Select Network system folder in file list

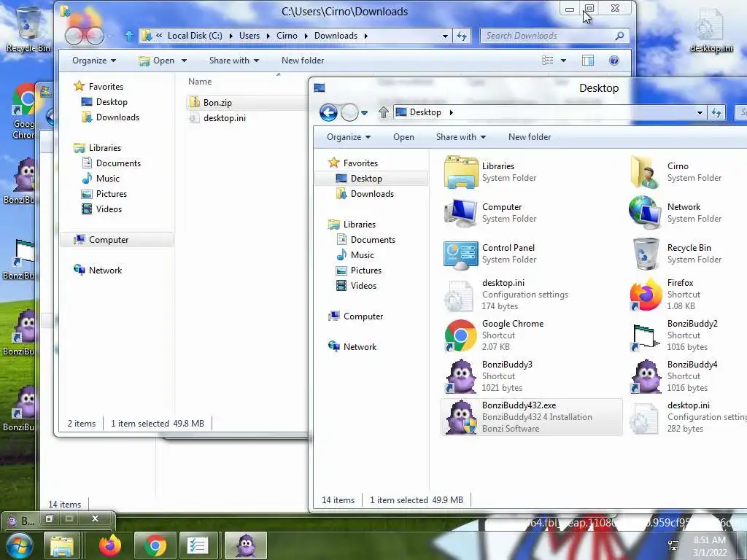click(x=676, y=213)
